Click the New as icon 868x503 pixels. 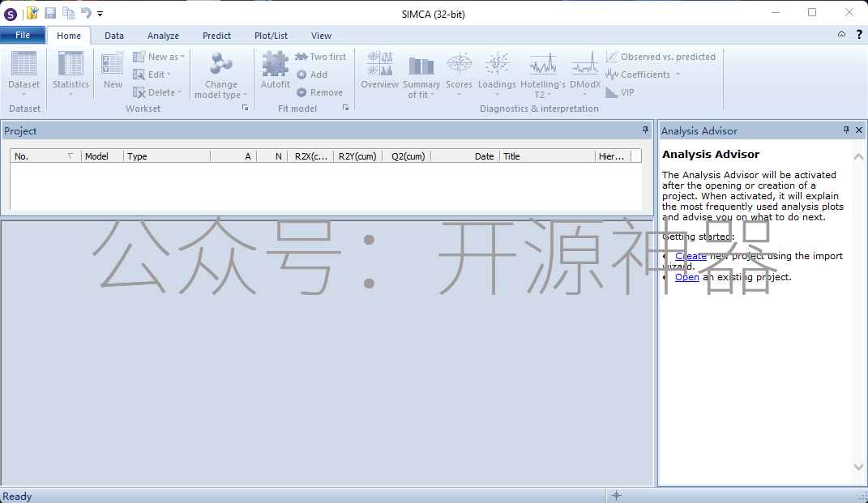click(x=139, y=57)
